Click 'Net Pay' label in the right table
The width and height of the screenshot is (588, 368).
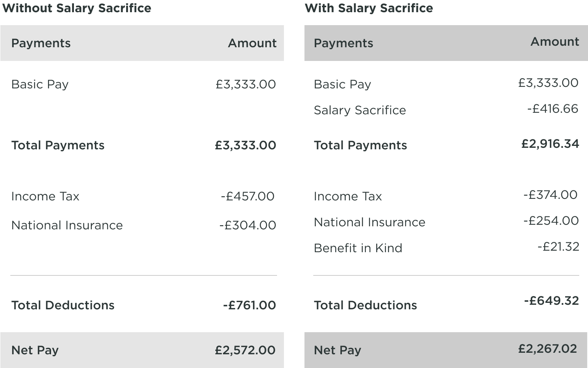point(337,350)
